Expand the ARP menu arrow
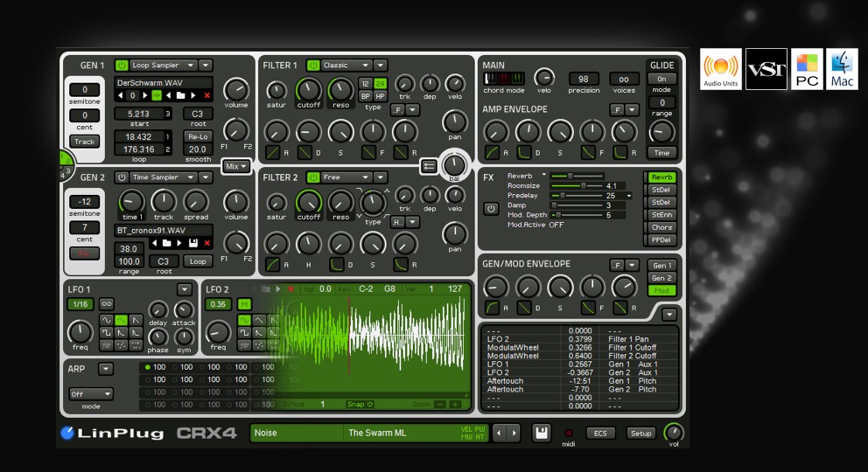 [x=105, y=369]
